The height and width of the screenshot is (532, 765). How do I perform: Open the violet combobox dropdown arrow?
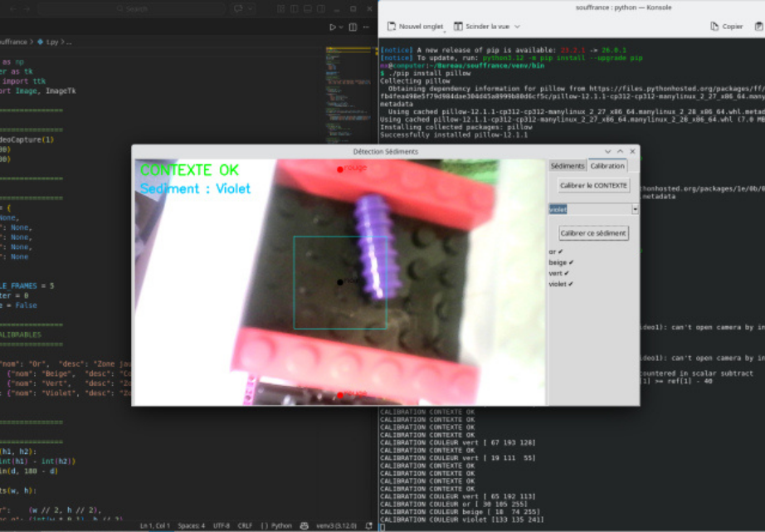click(635, 209)
